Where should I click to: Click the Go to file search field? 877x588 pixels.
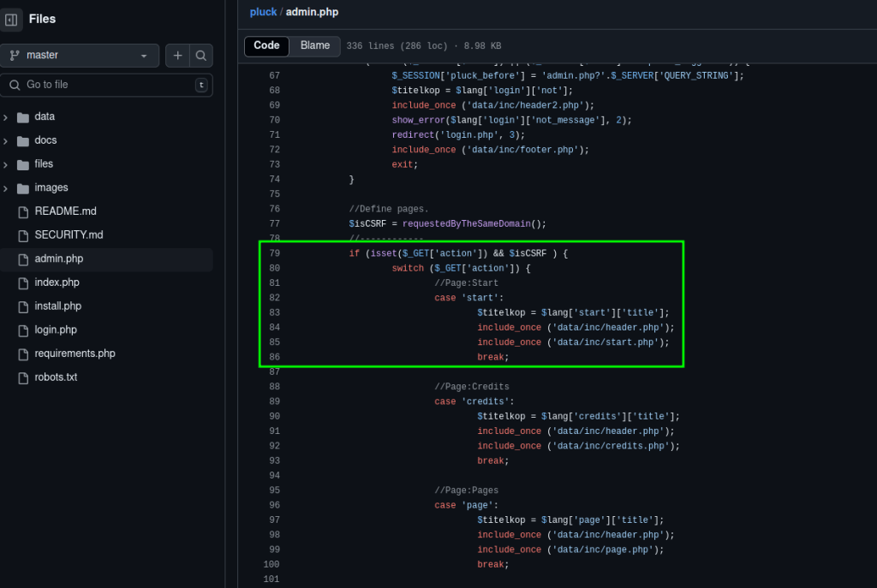pos(103,85)
